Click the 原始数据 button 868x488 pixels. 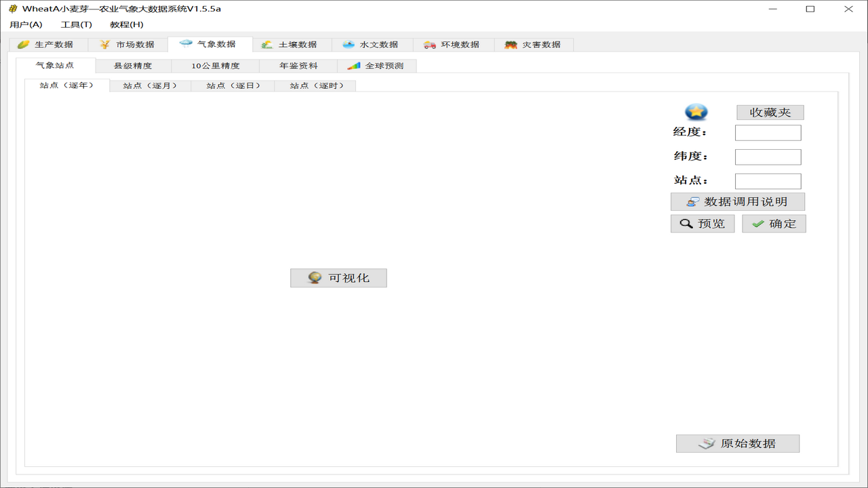[x=737, y=443]
